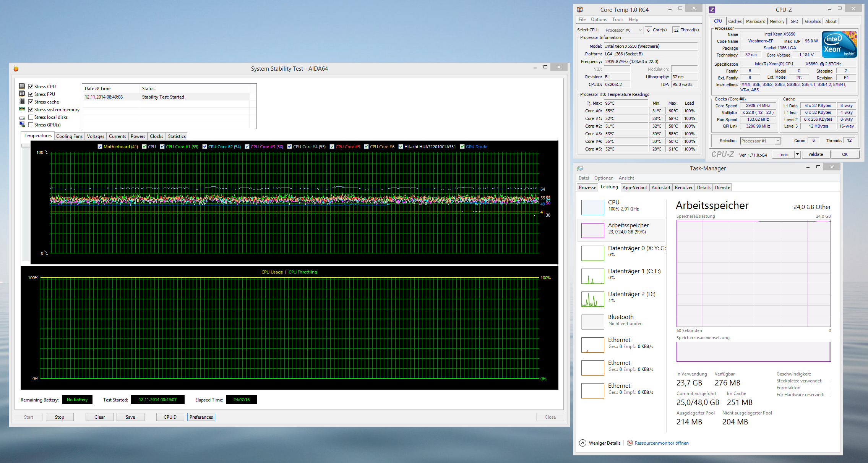The width and height of the screenshot is (868, 463).
Task: Click the AIDA64 flame icon in title bar
Action: coord(16,68)
